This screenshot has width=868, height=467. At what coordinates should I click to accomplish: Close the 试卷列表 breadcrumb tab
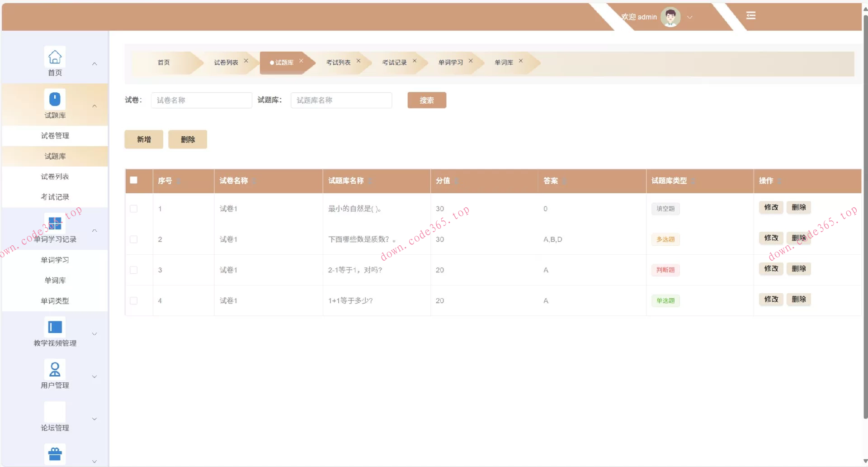coord(246,60)
